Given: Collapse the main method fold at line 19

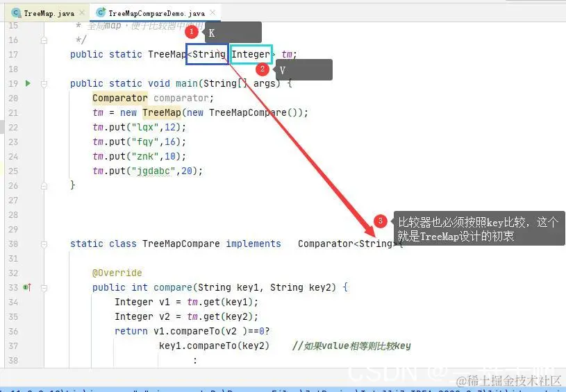Looking at the screenshot, I should (44, 84).
